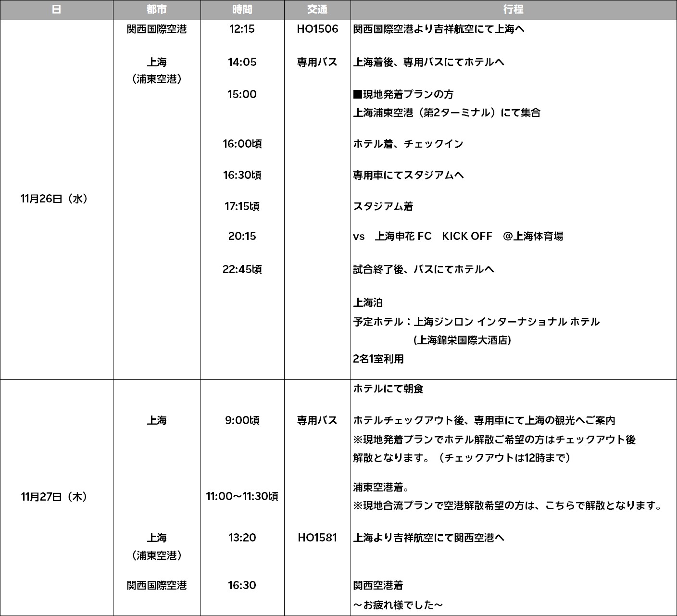Select the 交通 column header
Screen dimensions: 677x616
[317, 10]
